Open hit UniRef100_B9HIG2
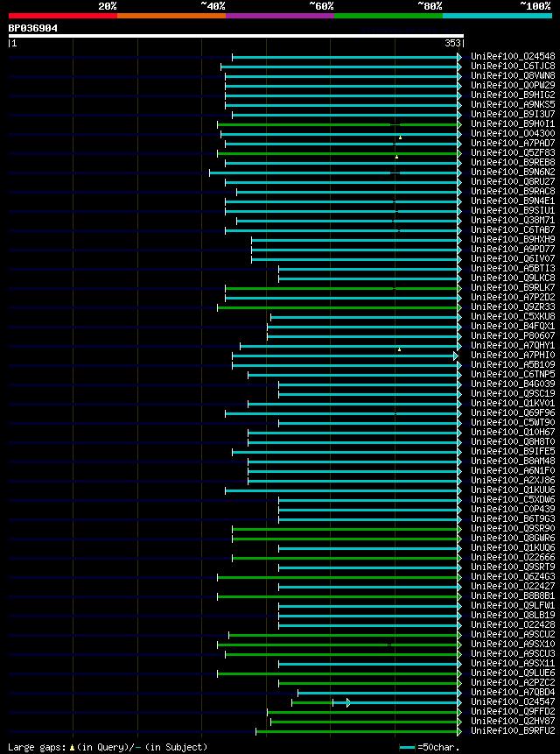 pyautogui.click(x=513, y=95)
